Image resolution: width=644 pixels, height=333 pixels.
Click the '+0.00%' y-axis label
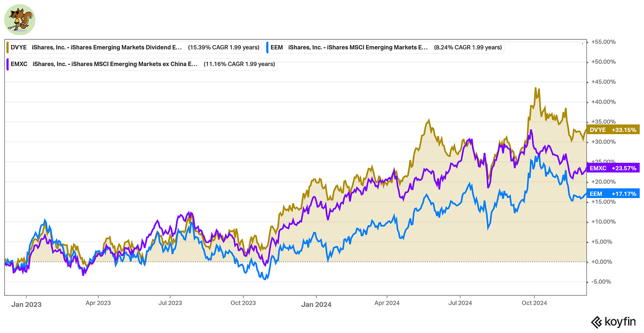pos(602,262)
